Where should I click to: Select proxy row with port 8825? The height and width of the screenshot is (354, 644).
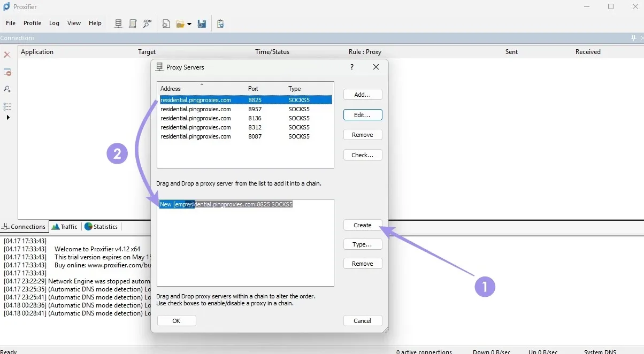tap(246, 100)
